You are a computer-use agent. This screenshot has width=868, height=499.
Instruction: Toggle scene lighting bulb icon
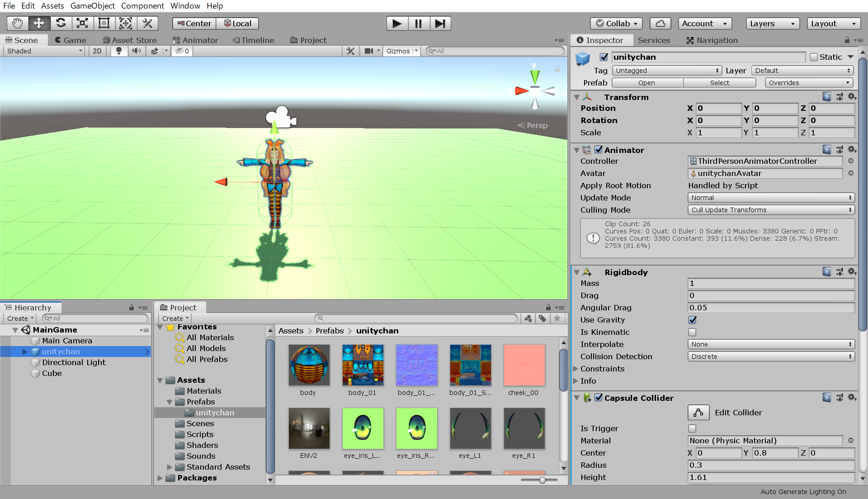click(x=119, y=51)
